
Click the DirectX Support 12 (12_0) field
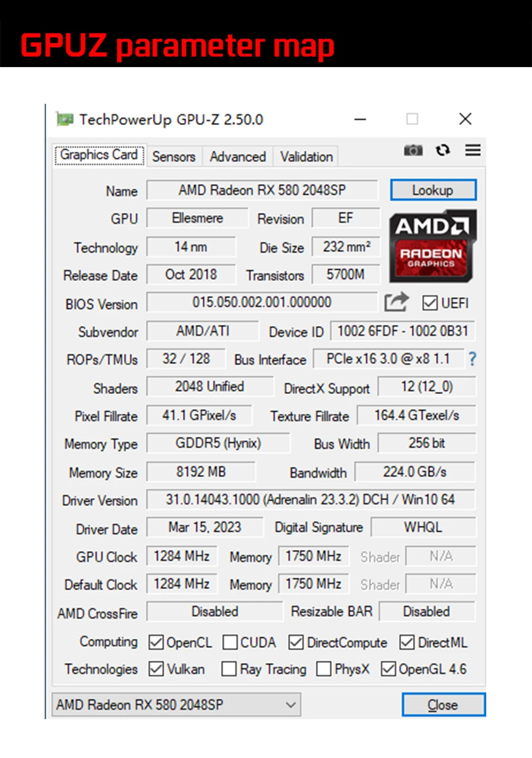pyautogui.click(x=427, y=386)
